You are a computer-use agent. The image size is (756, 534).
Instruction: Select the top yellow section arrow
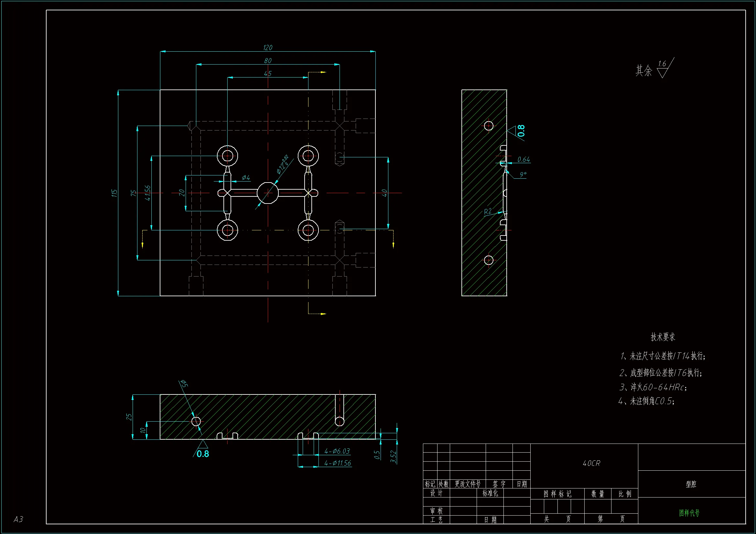pos(323,72)
